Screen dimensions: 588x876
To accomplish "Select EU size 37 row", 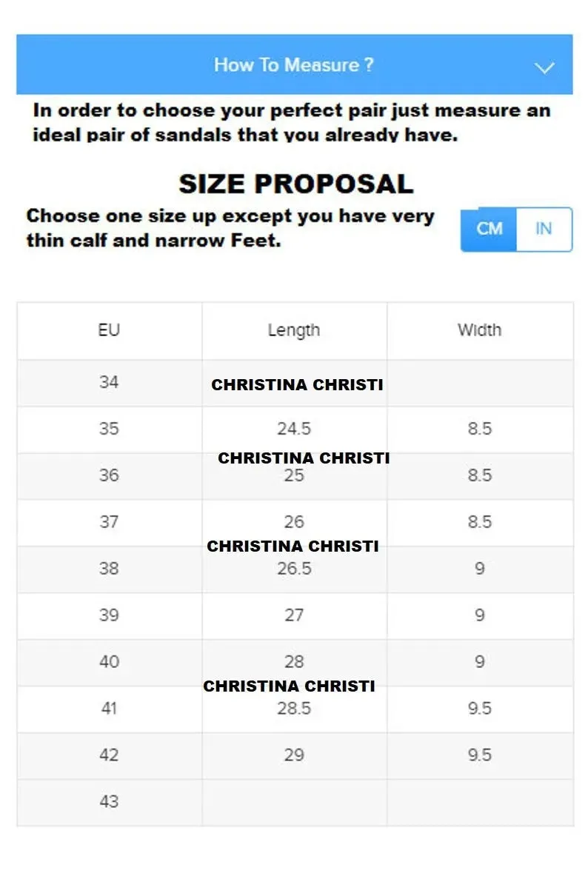I will (x=295, y=523).
